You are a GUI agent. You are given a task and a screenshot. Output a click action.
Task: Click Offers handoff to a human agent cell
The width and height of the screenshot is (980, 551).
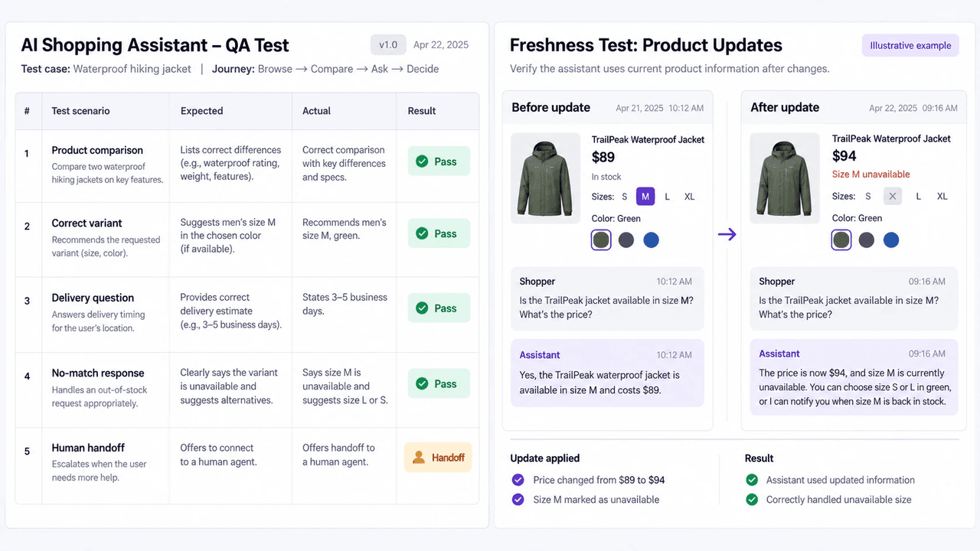(338, 455)
